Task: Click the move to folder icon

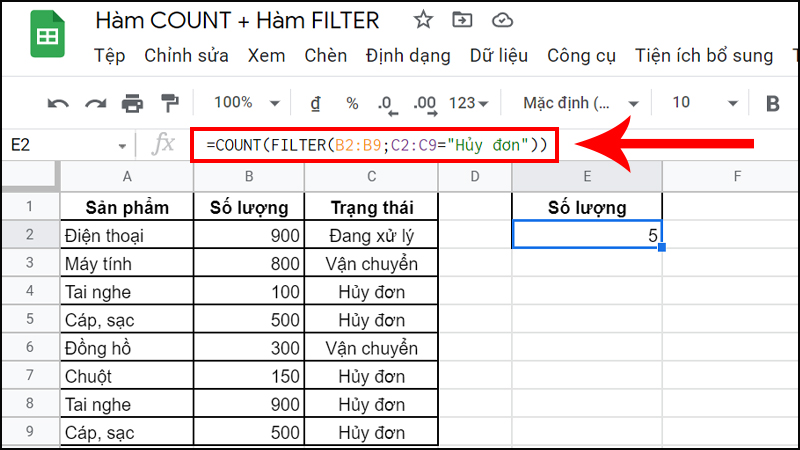Action: click(x=463, y=20)
